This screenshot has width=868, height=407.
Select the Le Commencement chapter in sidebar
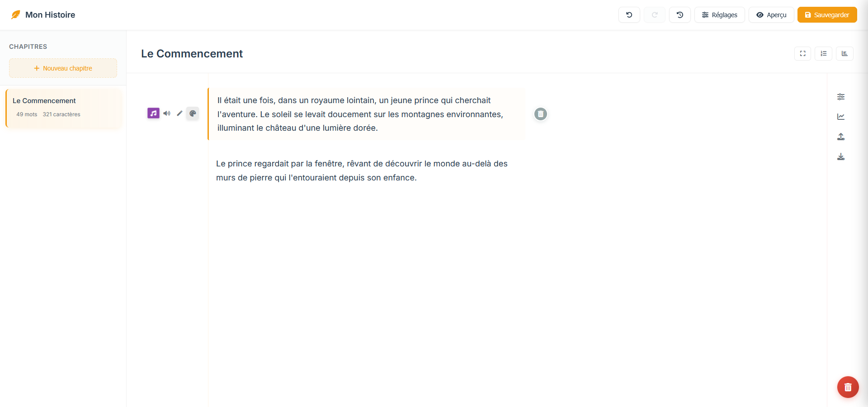tap(63, 108)
